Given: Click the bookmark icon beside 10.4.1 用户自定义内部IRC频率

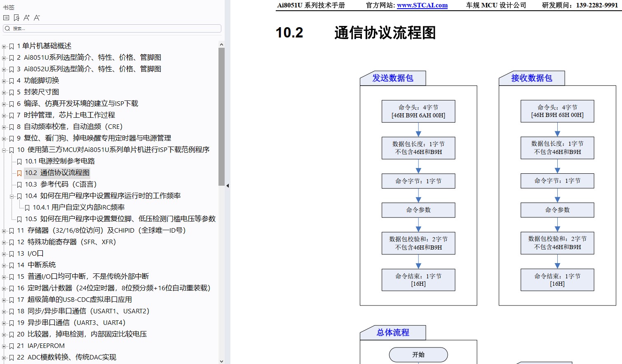Looking at the screenshot, I should tap(27, 208).
